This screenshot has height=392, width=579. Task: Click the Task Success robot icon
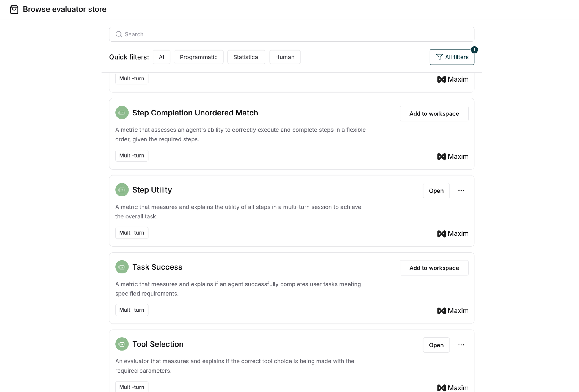(x=122, y=267)
